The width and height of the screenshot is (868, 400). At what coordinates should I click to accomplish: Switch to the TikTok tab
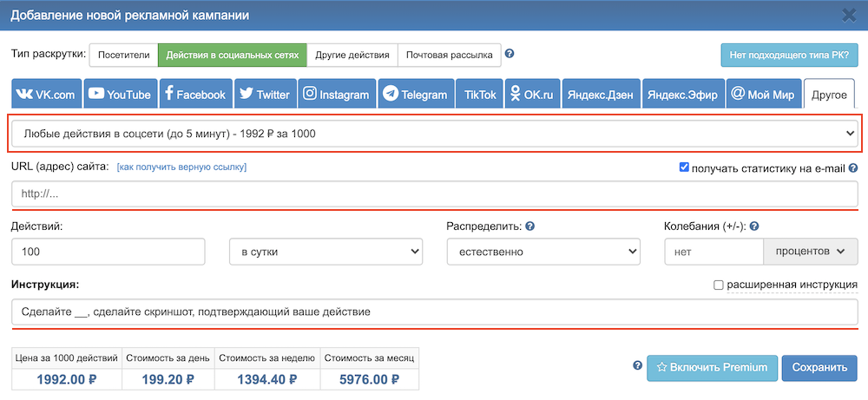pos(480,95)
